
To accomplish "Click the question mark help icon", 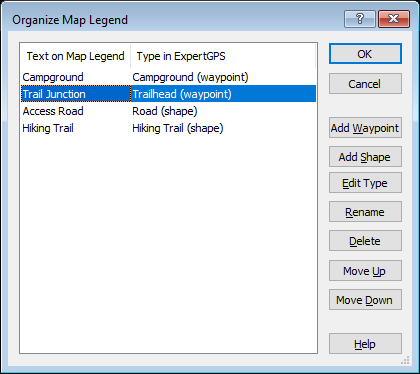I will 360,19.
